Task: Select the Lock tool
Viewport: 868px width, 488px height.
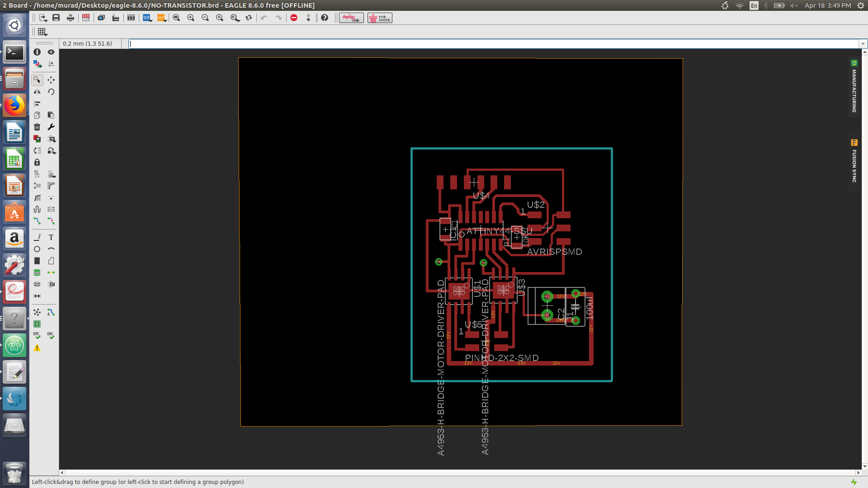Action: [x=37, y=162]
